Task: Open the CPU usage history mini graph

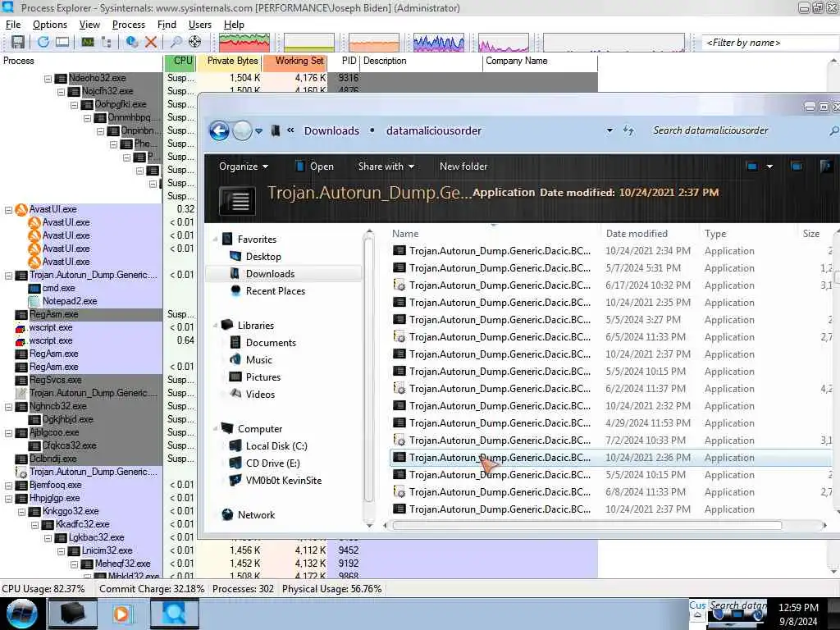Action: pyautogui.click(x=244, y=43)
